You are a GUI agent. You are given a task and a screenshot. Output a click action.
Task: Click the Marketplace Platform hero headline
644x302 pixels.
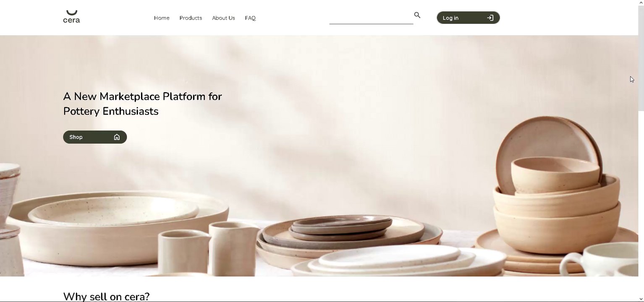pyautogui.click(x=143, y=104)
